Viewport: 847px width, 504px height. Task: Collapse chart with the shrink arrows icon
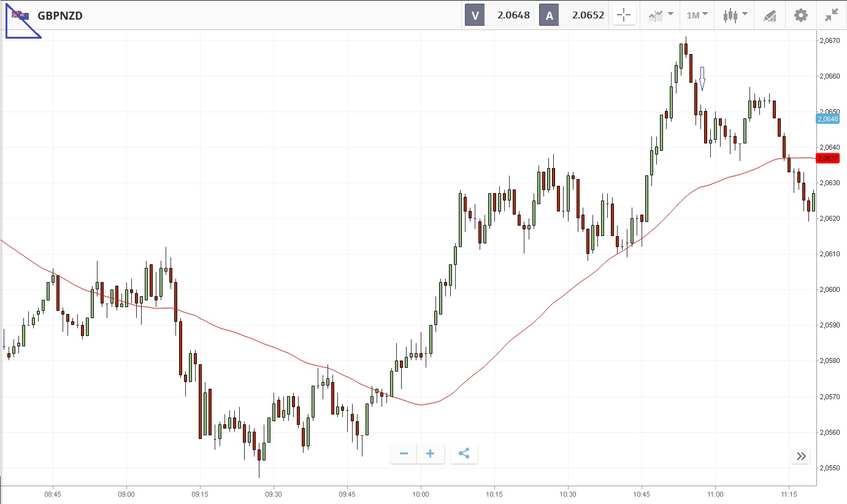(832, 15)
